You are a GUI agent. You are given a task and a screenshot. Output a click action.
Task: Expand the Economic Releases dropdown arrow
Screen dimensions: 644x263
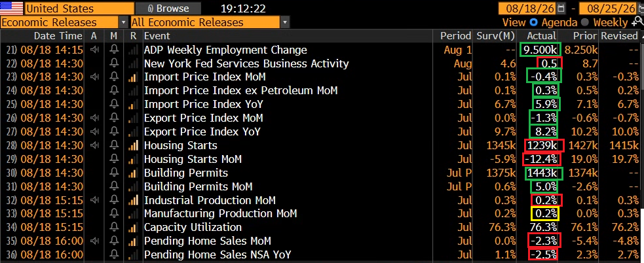124,22
